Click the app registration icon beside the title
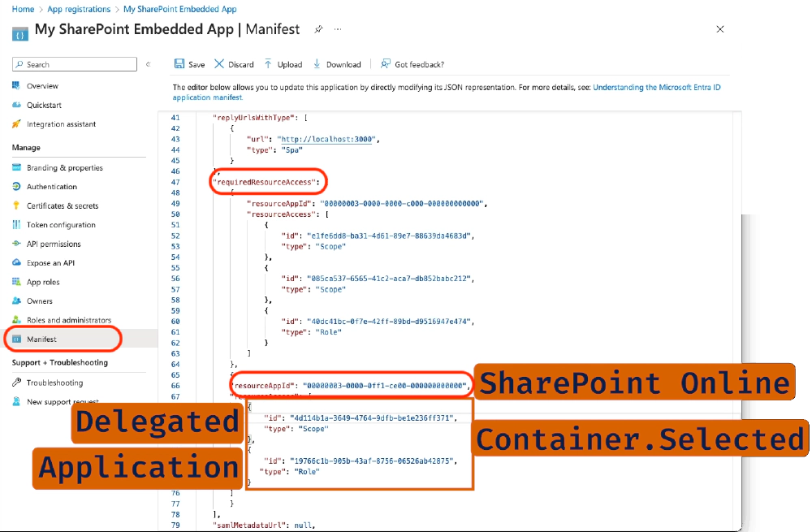This screenshot has height=532, width=812. click(x=20, y=33)
